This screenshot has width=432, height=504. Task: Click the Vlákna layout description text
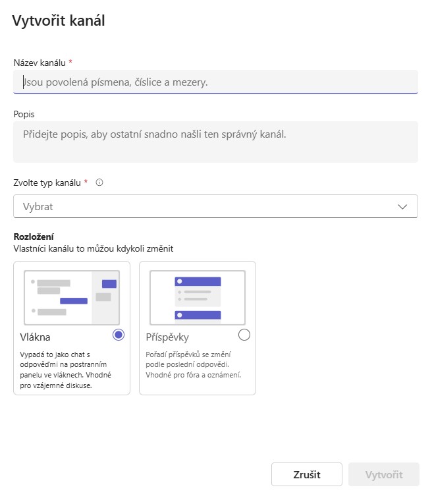click(x=63, y=370)
